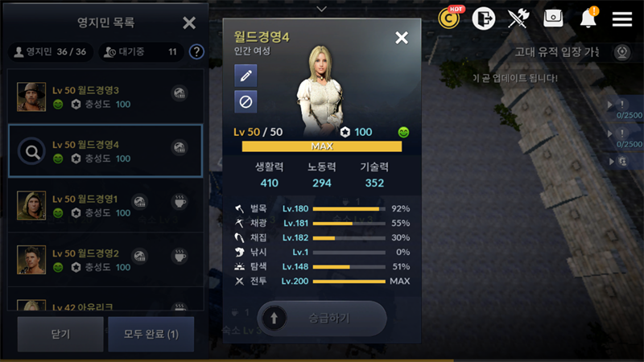Tap the dismiss worker prohibition icon
The width and height of the screenshot is (644, 362).
pyautogui.click(x=246, y=101)
